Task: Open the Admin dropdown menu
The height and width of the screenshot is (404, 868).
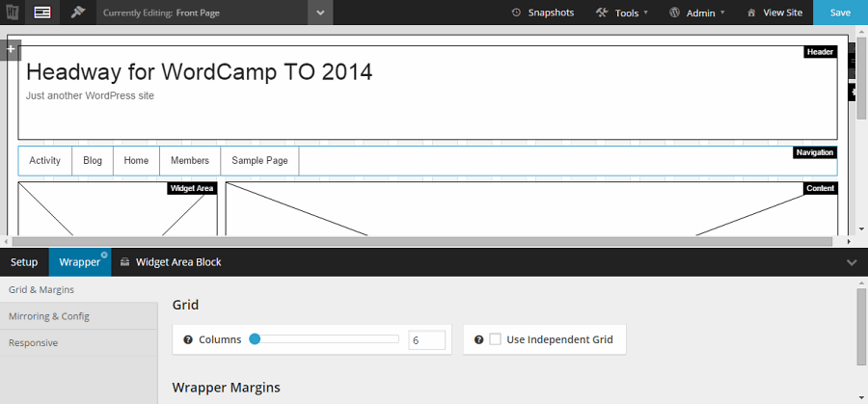Action: pos(692,13)
